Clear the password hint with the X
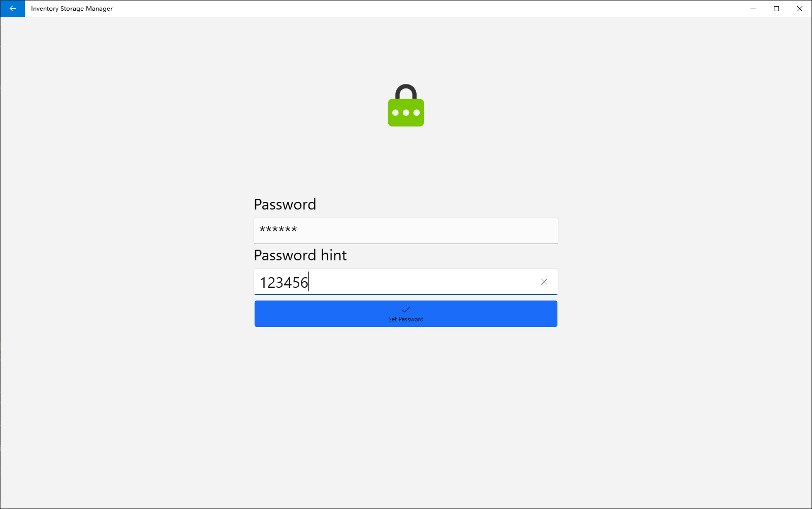This screenshot has width=812, height=509. (x=544, y=282)
